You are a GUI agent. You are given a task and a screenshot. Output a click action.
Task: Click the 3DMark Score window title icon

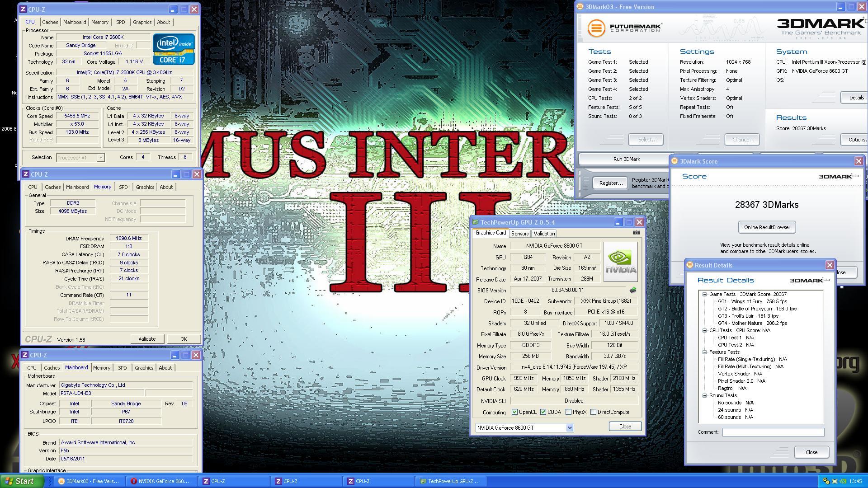[674, 161]
